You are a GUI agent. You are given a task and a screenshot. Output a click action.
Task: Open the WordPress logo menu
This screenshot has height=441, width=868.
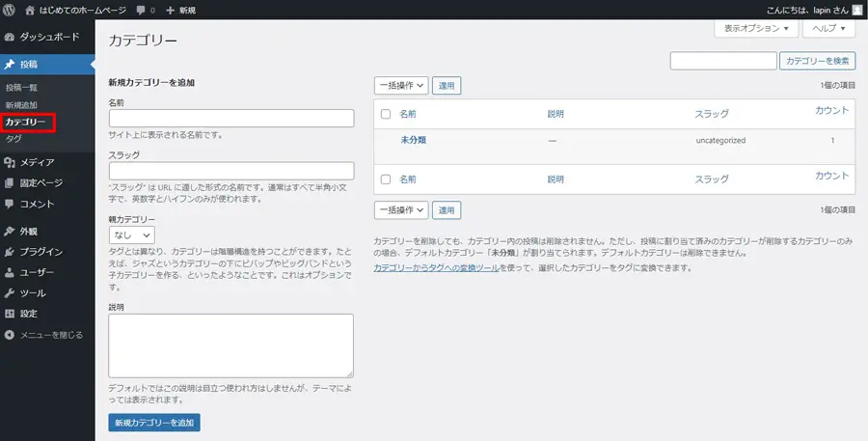(x=9, y=10)
